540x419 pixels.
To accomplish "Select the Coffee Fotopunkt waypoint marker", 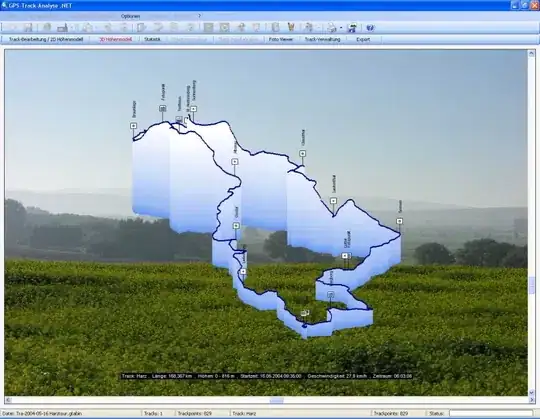I will tap(345, 255).
